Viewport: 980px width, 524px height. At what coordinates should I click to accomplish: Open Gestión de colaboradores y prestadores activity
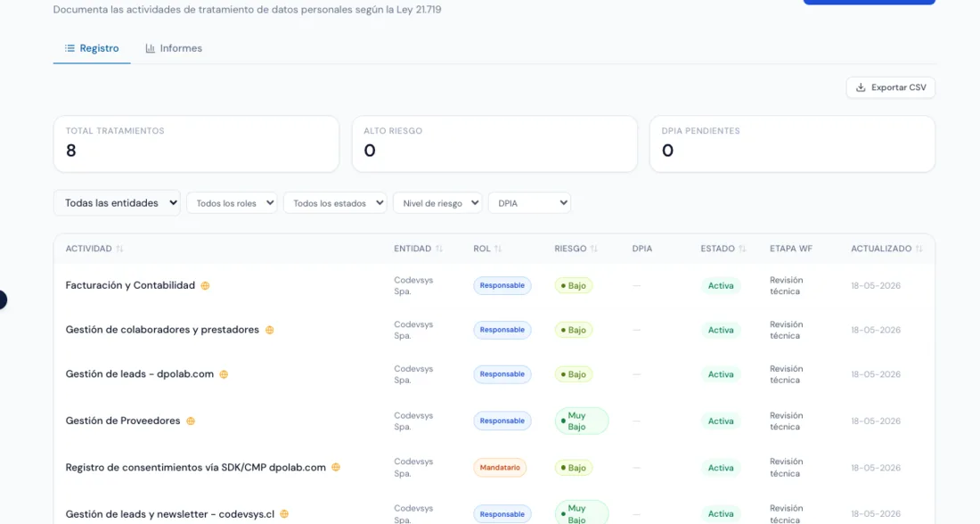click(x=162, y=330)
